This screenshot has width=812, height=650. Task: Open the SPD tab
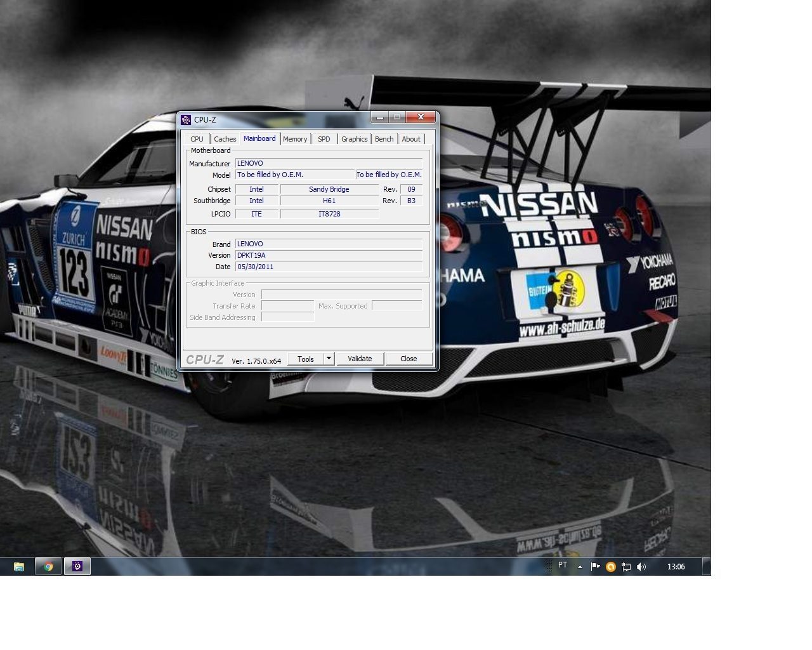coord(324,139)
